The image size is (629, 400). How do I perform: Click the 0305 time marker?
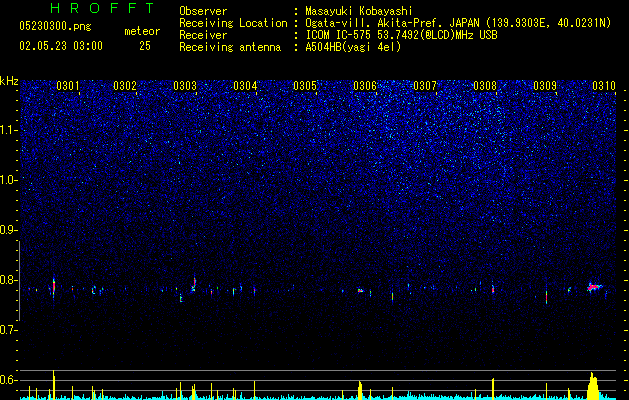(x=305, y=86)
